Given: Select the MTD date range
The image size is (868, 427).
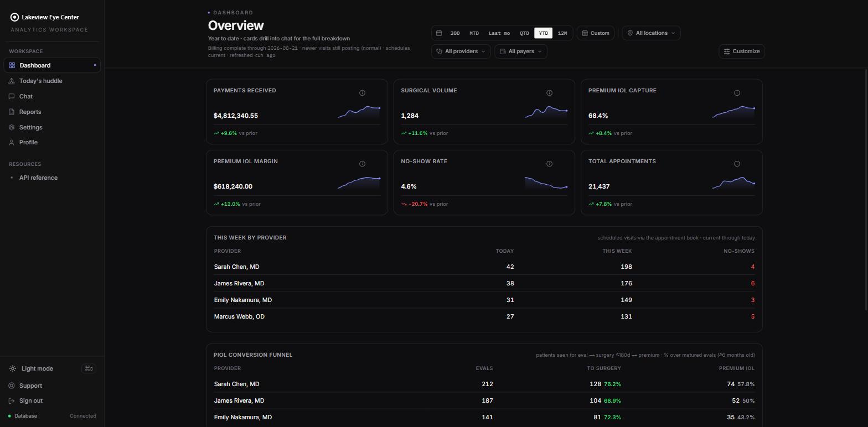Looking at the screenshot, I should point(474,33).
